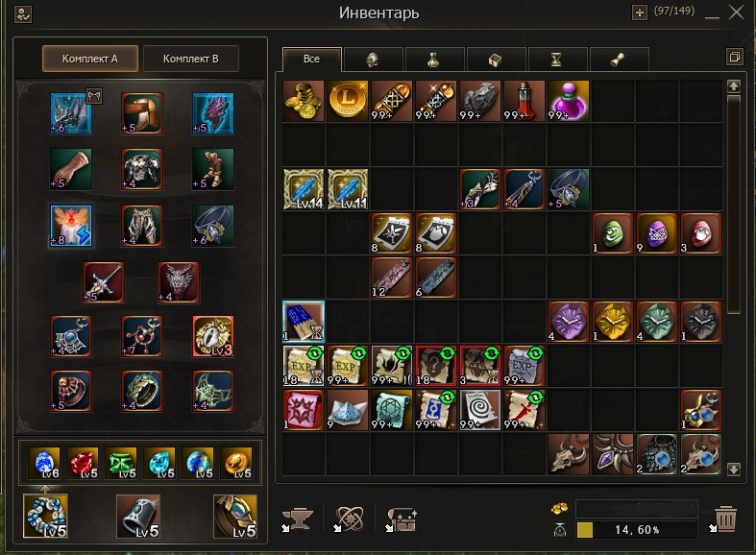Open the detached window view icon
Screen dimensions: 756x555
point(734,57)
